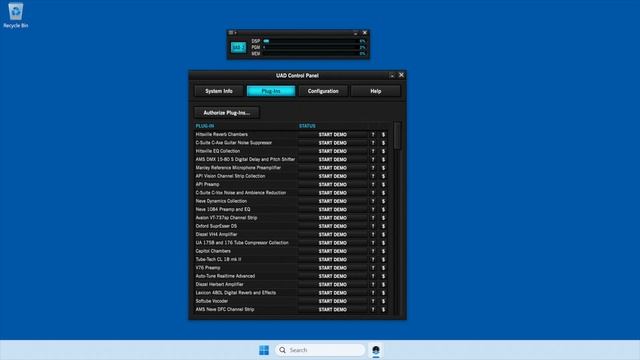Show help for Lexicon 480L Digital Reverb
The width and height of the screenshot is (640, 360).
[x=373, y=293]
